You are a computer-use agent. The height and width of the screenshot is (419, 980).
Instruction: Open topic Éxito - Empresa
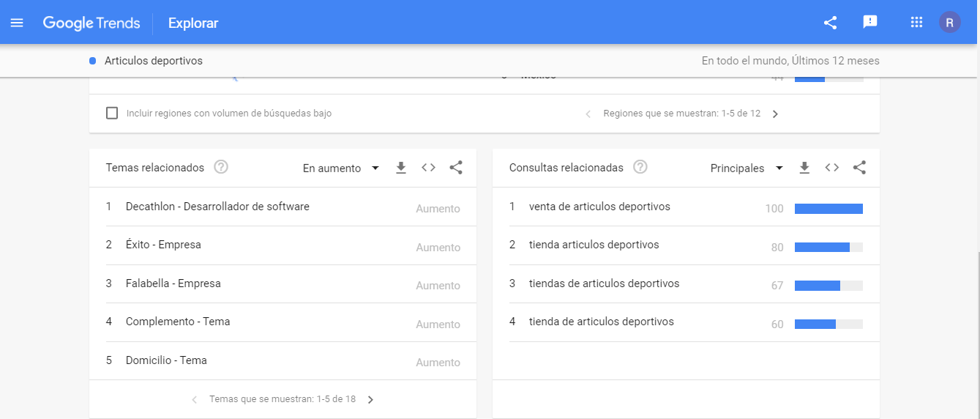163,245
